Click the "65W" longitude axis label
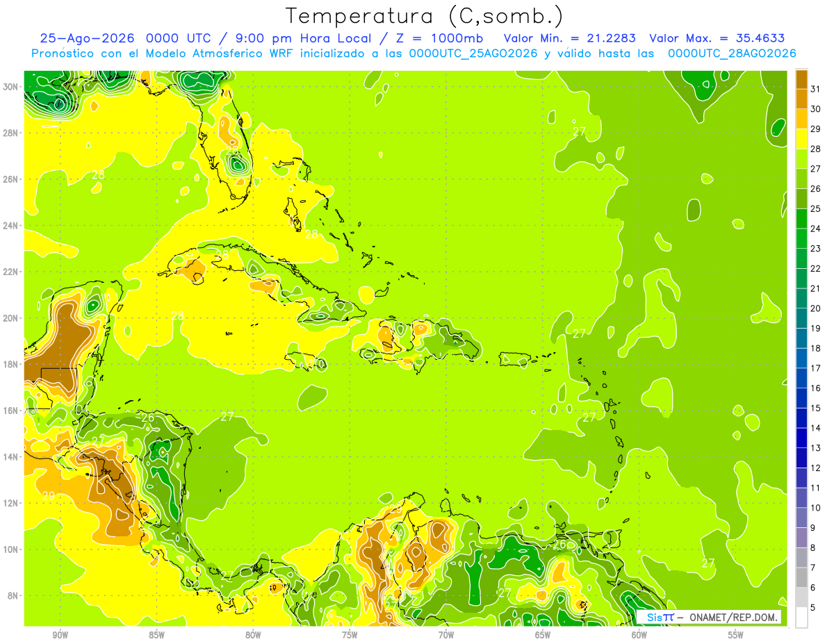The width and height of the screenshot is (834, 644). click(x=543, y=635)
